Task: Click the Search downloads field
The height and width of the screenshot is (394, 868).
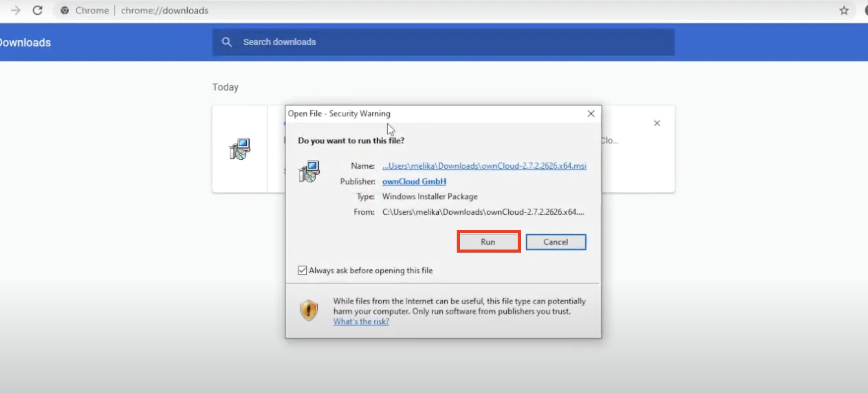Action: coord(443,42)
